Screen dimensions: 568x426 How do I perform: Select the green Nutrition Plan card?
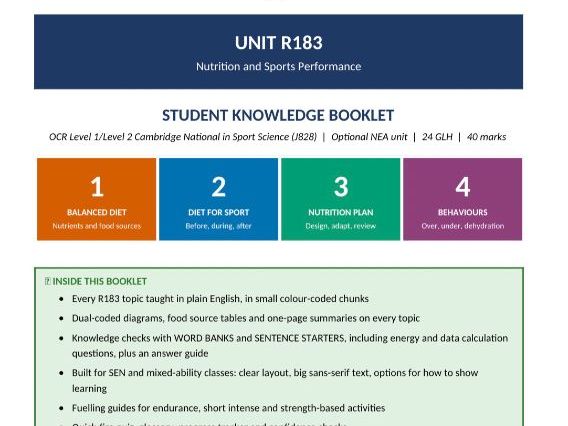point(341,199)
